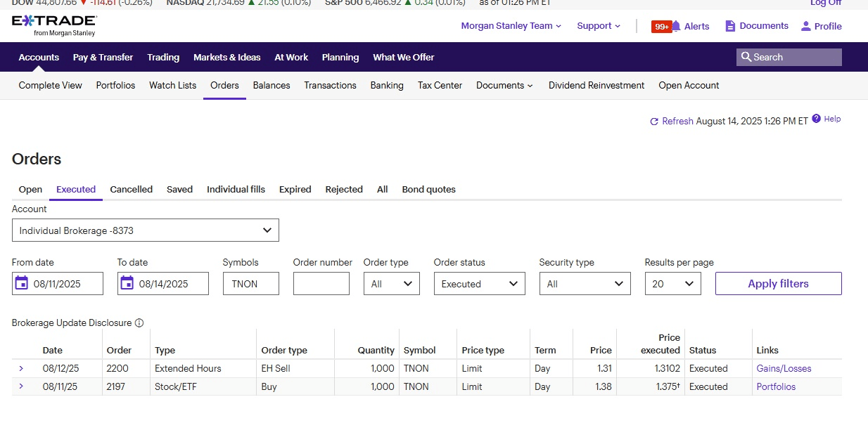Click the Search box

[789, 58]
